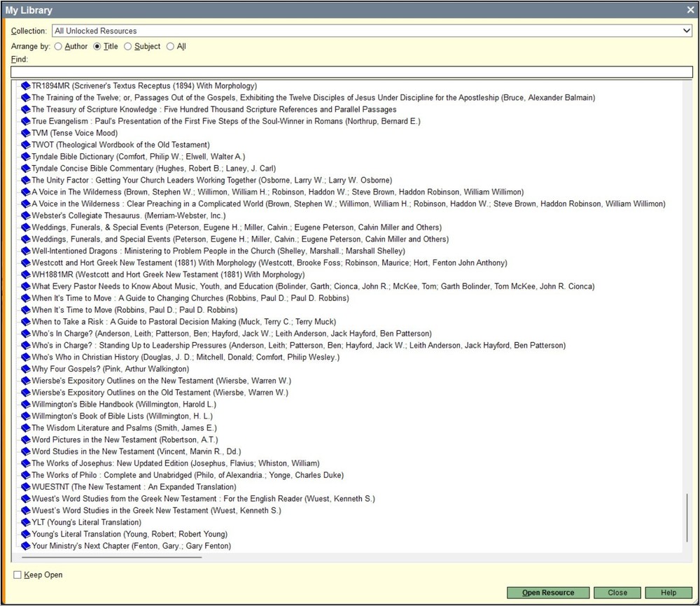Click book icon for Works of Philo
Screen dimensions: 700x606
point(26,475)
